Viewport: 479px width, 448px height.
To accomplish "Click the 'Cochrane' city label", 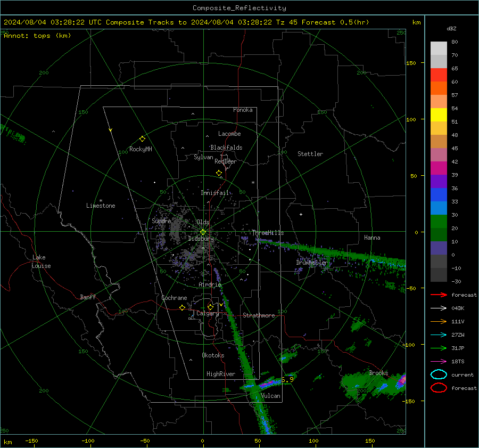I will 174,298.
